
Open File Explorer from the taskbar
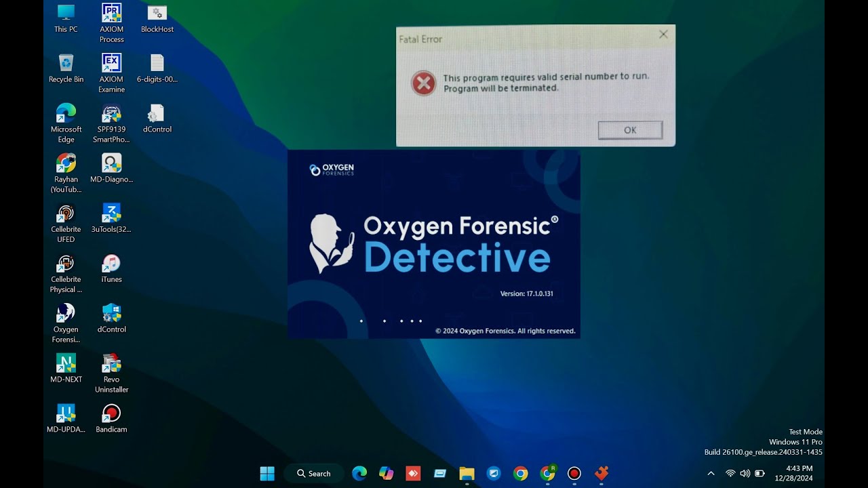click(467, 473)
